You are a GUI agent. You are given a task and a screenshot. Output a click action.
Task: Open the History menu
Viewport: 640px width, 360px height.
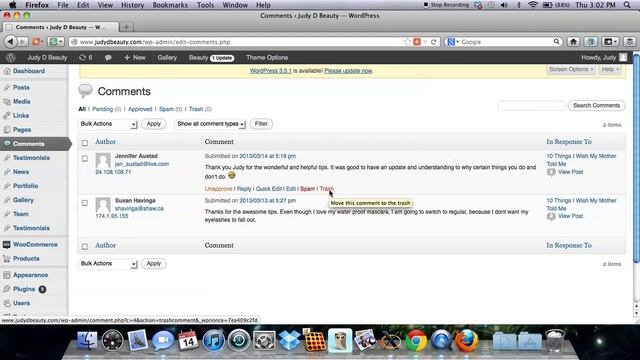(x=132, y=5)
